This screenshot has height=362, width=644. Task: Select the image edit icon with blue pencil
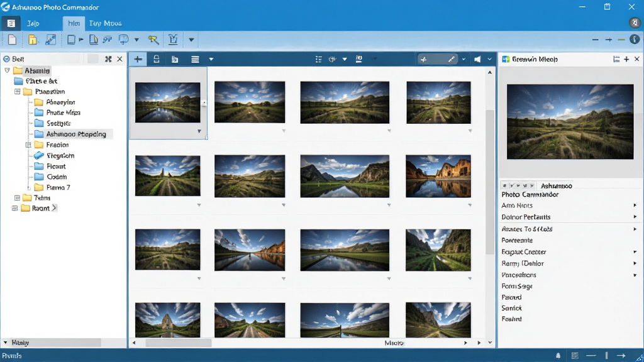click(x=50, y=40)
